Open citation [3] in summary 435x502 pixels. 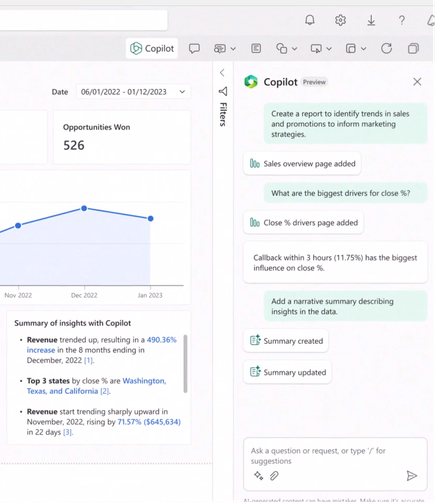[68, 432]
